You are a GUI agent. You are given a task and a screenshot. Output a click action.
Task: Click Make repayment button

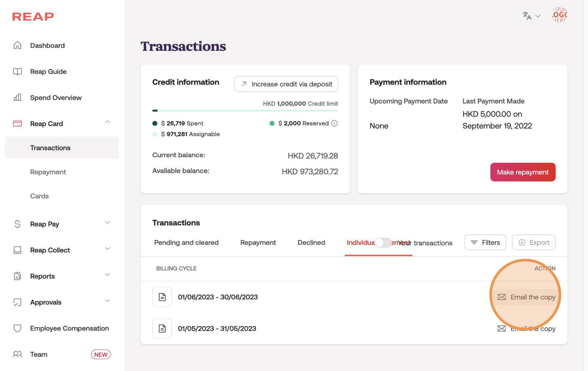522,172
